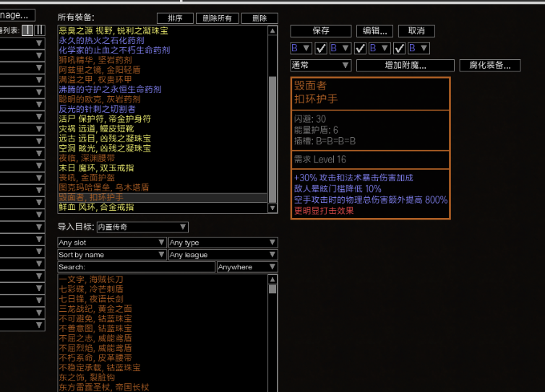Image resolution: width=545 pixels, height=392 pixels.
Task: Open the Sort by name dropdown
Action: tap(111, 255)
